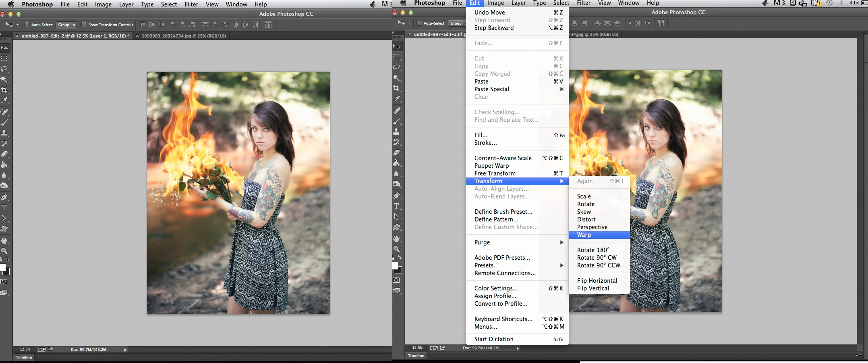Select the Pen tool in right window toolbar

397,196
